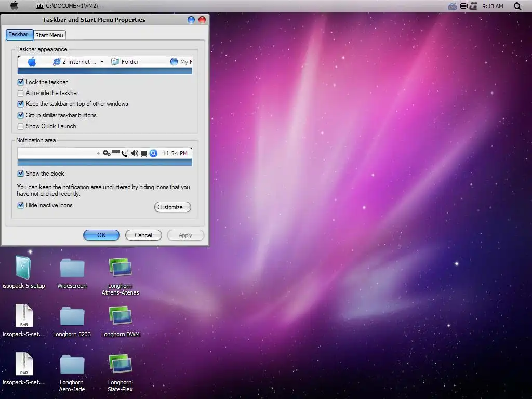Toggle Show the clock checkbox

(x=20, y=174)
